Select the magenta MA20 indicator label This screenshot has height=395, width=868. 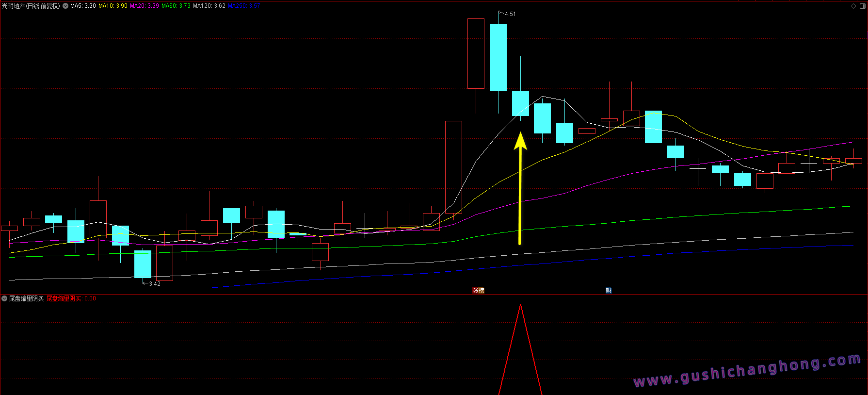click(144, 6)
